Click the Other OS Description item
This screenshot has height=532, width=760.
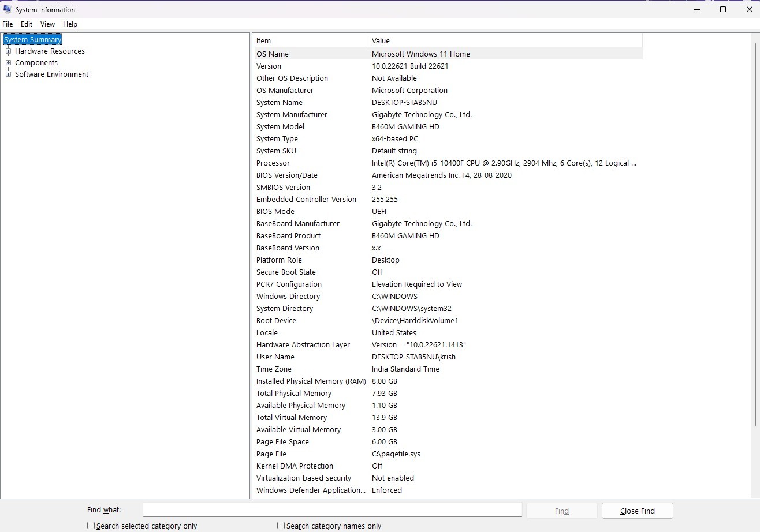click(x=292, y=78)
